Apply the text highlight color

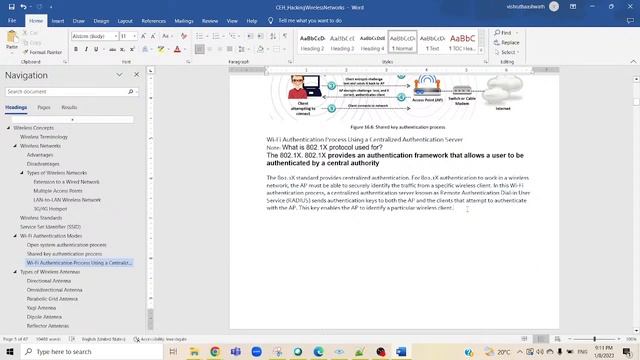[161, 49]
